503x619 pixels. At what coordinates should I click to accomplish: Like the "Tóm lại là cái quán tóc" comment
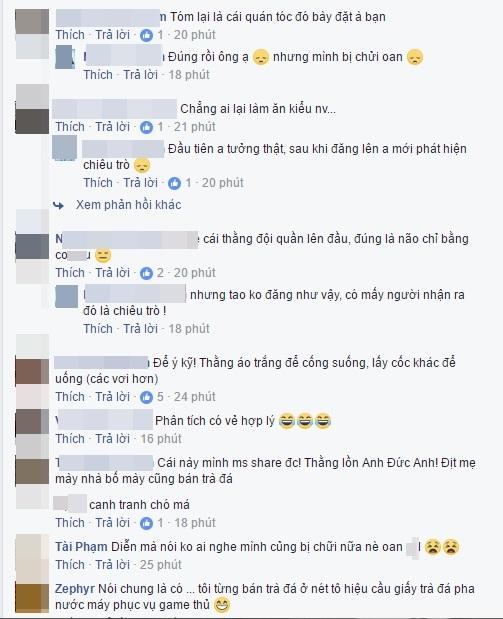coord(70,35)
